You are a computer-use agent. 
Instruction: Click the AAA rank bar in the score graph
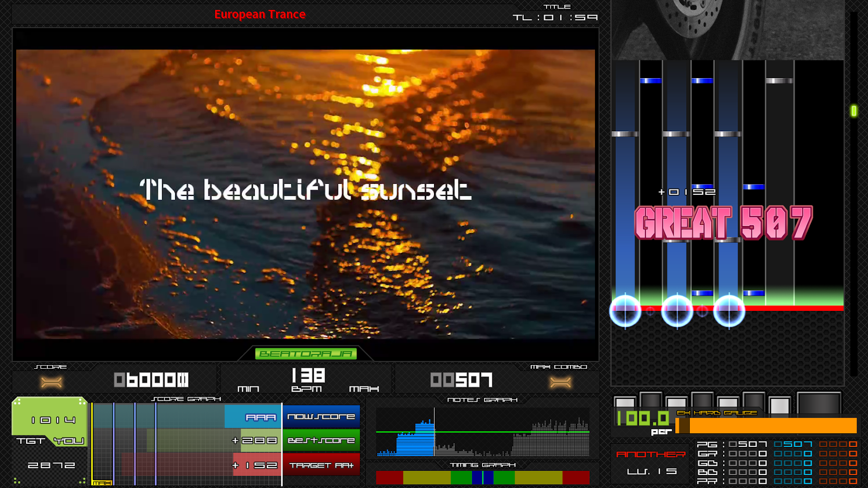point(253,417)
